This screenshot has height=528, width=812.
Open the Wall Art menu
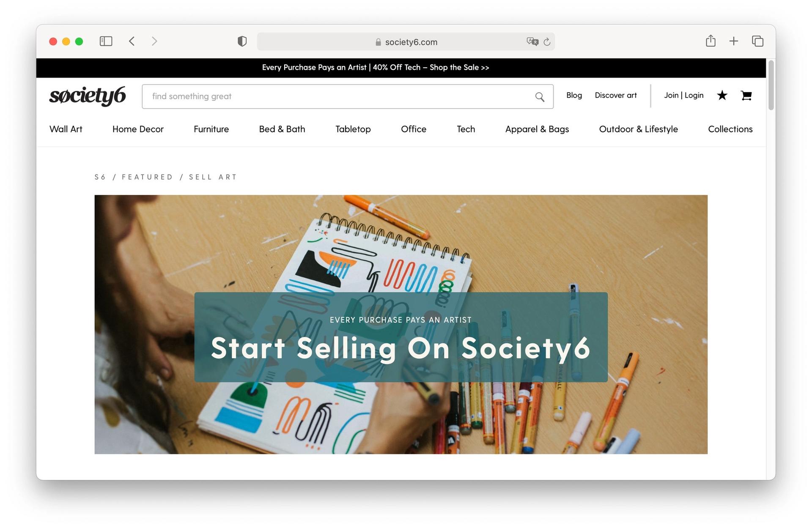click(66, 129)
